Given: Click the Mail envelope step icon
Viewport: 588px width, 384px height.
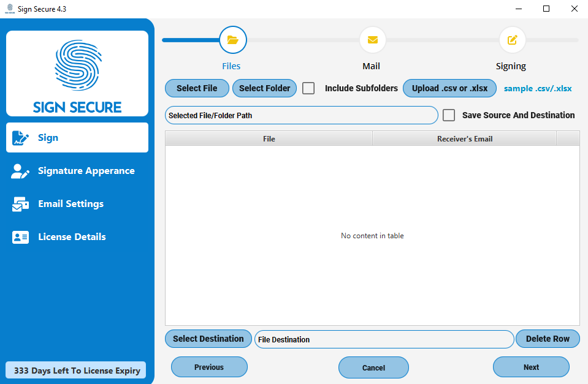Looking at the screenshot, I should (x=372, y=40).
